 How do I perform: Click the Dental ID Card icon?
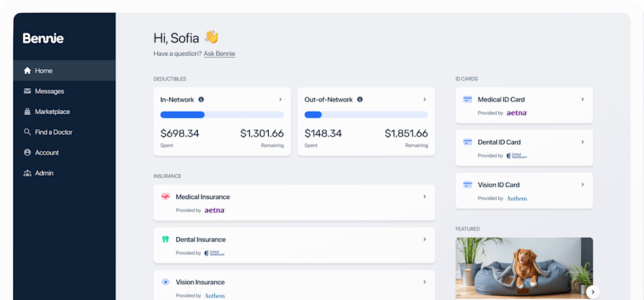[x=468, y=142]
